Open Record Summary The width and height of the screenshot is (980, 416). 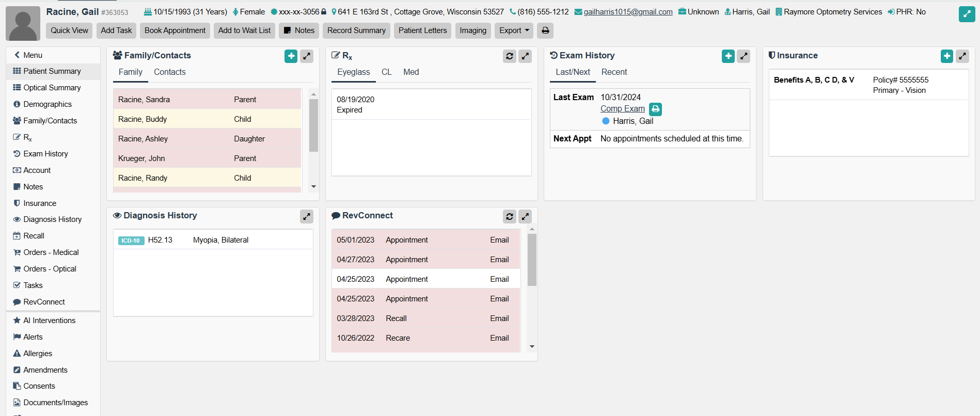pyautogui.click(x=356, y=30)
